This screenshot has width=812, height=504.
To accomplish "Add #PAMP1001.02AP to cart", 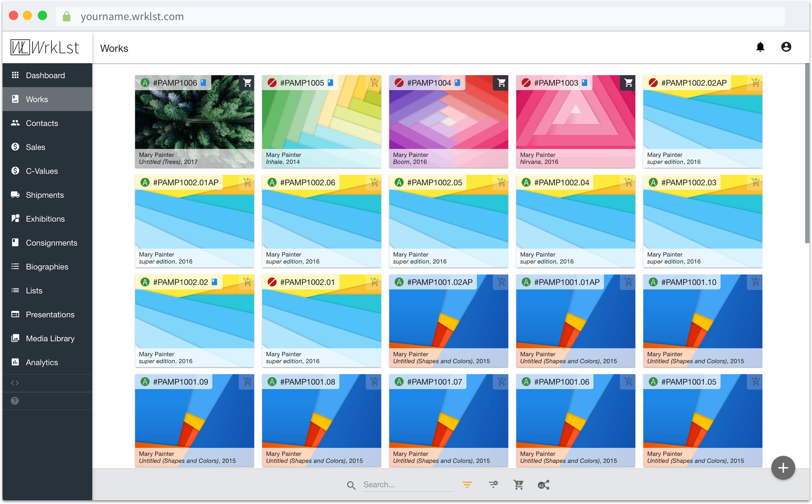I will click(x=501, y=282).
